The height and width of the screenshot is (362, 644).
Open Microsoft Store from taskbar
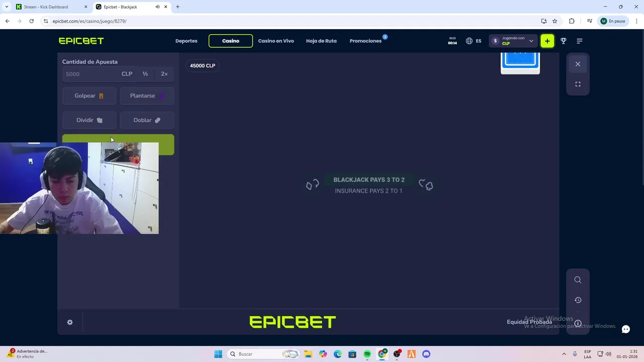(352, 354)
